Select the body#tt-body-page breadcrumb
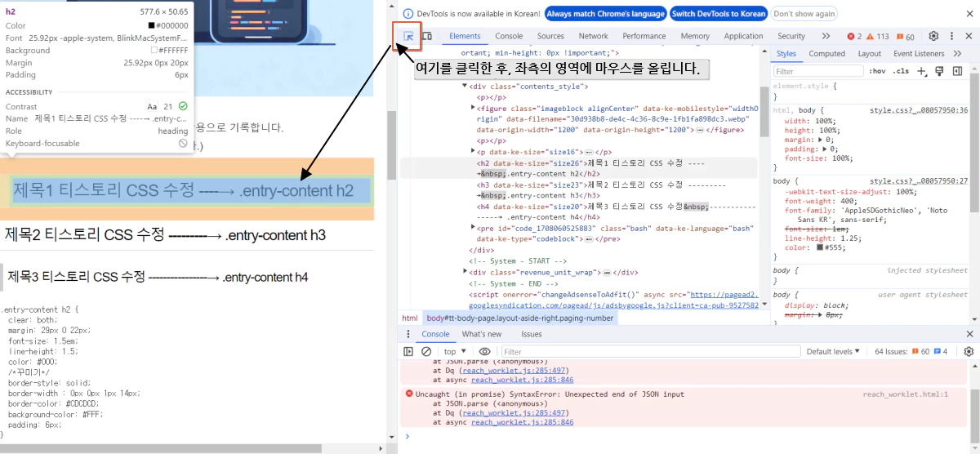This screenshot has width=980, height=454. (519, 318)
